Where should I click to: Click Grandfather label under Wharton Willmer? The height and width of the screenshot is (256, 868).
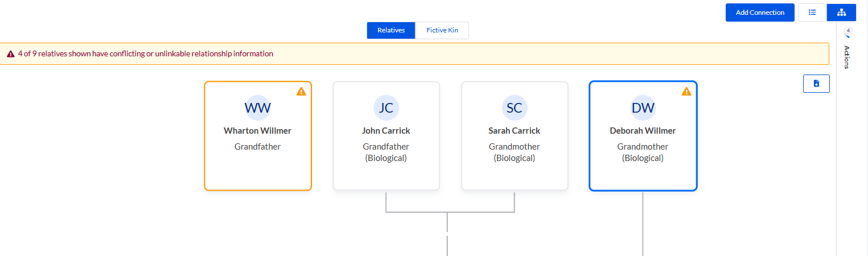[258, 147]
